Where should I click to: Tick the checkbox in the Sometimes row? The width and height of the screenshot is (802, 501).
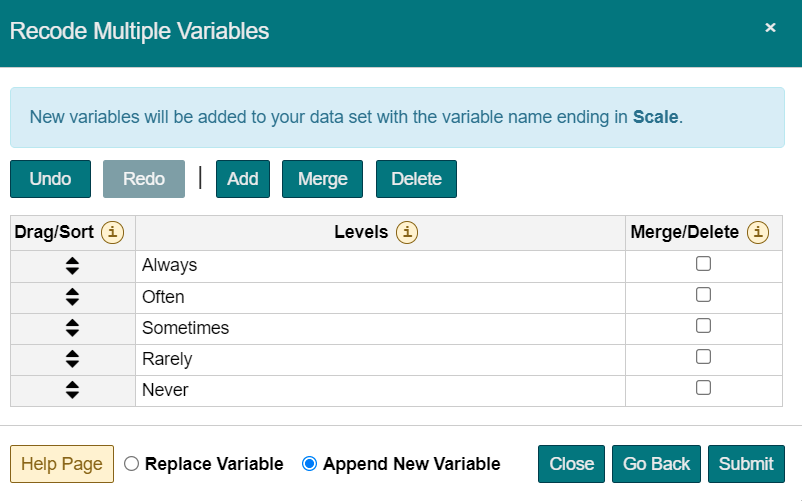[703, 326]
